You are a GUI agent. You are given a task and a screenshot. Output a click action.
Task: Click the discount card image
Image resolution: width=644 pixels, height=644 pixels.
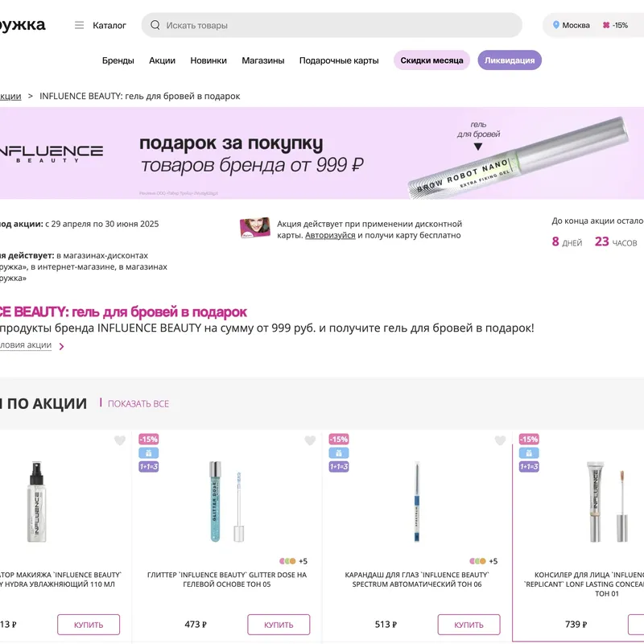click(x=255, y=228)
